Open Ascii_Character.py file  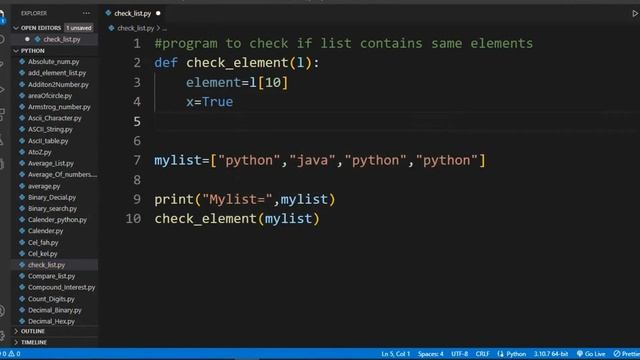pos(54,118)
